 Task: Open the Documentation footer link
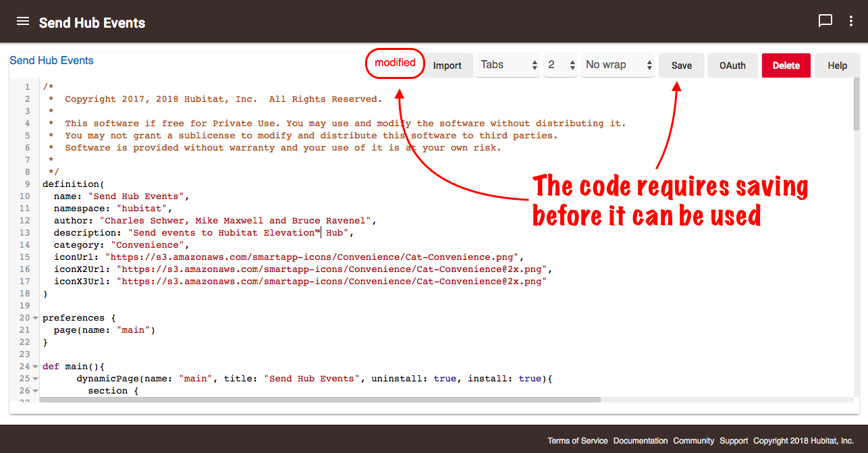(x=641, y=441)
